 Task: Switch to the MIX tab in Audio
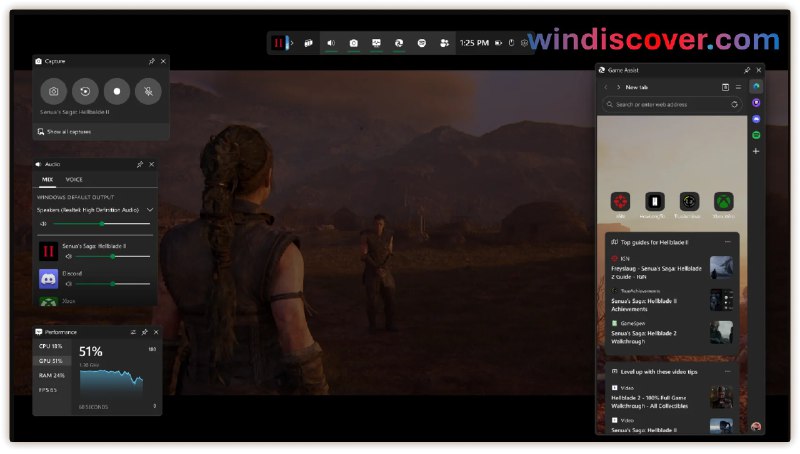coord(47,180)
